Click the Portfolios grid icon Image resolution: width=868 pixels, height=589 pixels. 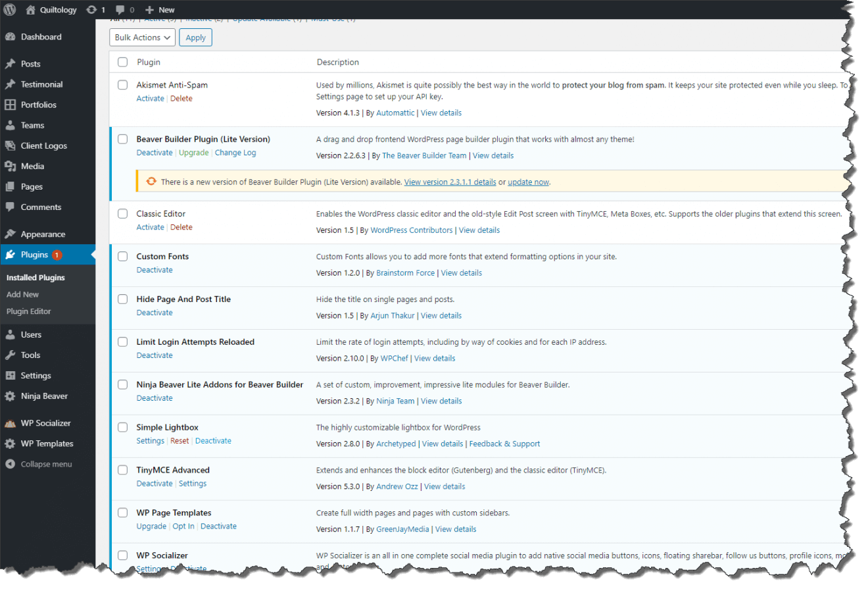click(x=10, y=105)
